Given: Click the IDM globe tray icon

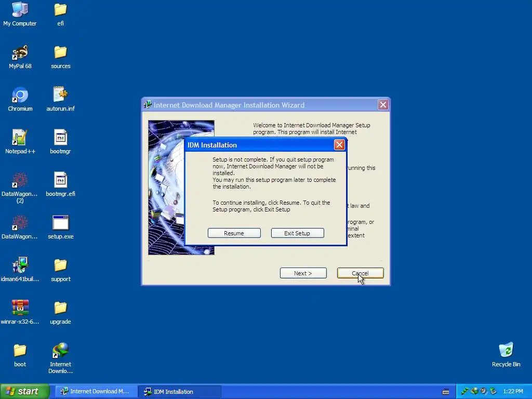Looking at the screenshot, I should click(474, 391).
